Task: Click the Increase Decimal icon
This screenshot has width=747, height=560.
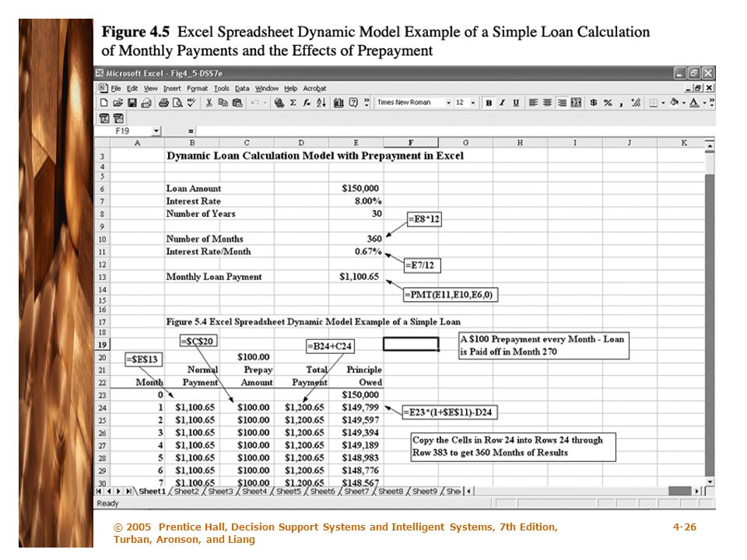Action: (x=636, y=103)
